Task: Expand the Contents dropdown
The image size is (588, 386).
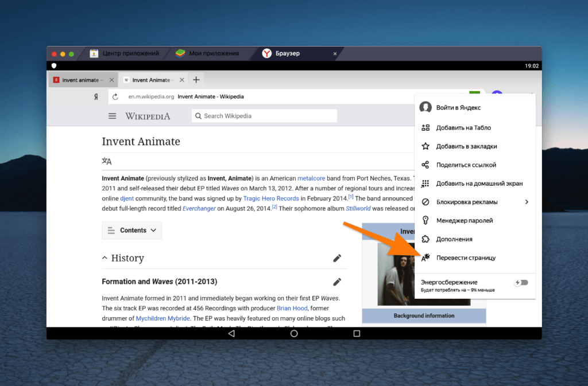Action: point(131,230)
